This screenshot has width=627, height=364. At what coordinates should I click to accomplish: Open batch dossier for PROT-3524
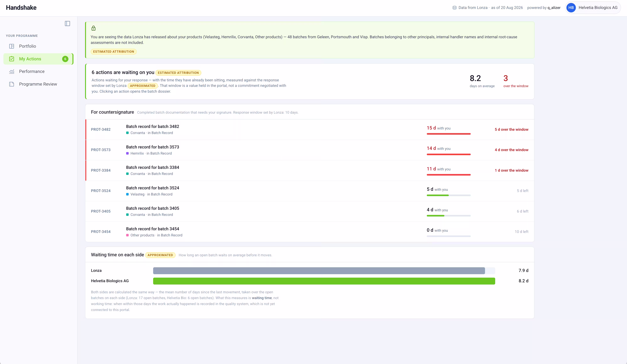[310, 191]
